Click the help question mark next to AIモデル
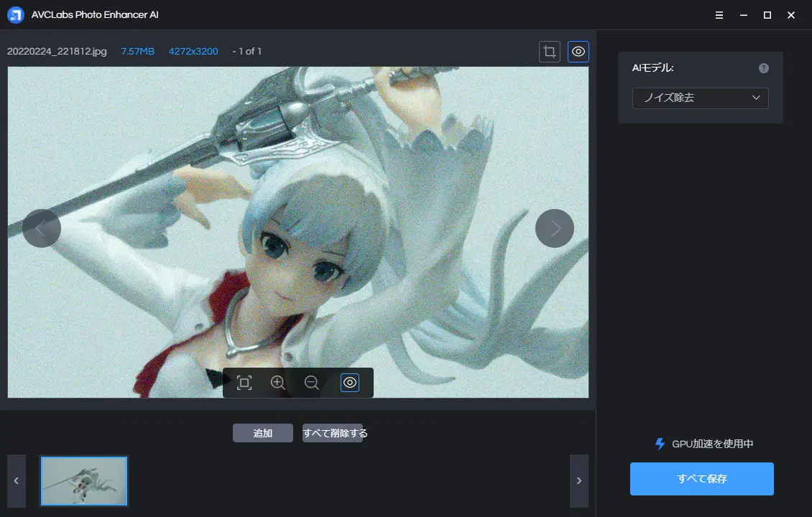 [x=764, y=68]
